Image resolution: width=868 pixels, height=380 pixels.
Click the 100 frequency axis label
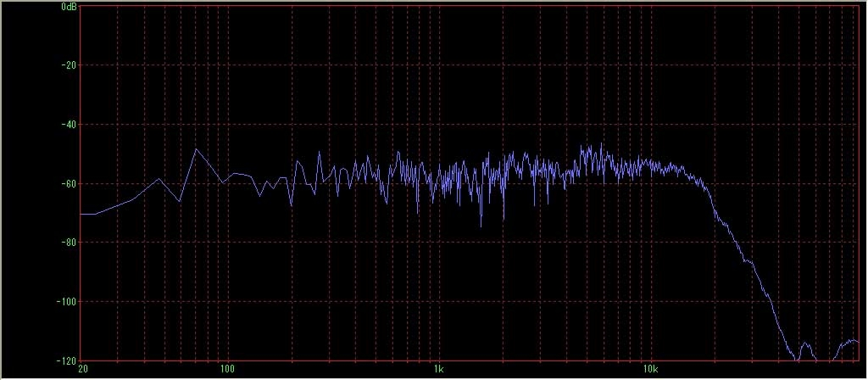point(227,370)
